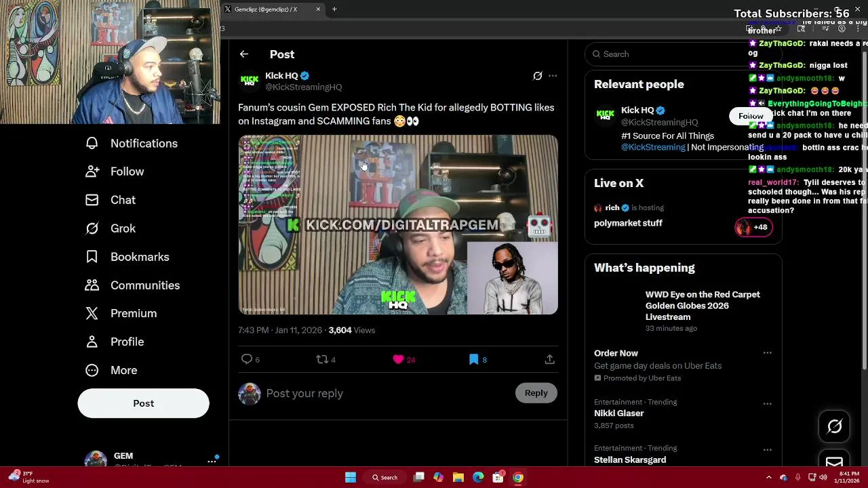
Task: Open the polymarket stuff live space
Action: point(628,223)
